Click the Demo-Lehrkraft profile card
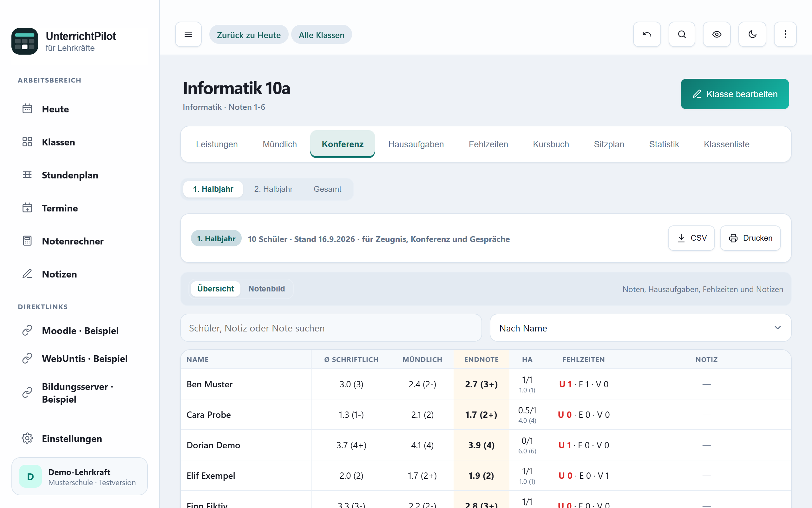This screenshot has height=508, width=812. [80, 476]
